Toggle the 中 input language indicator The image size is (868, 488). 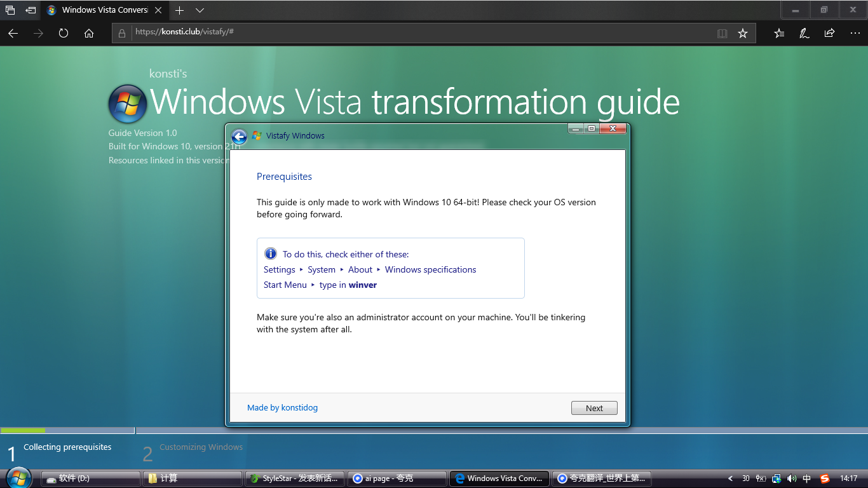807,478
